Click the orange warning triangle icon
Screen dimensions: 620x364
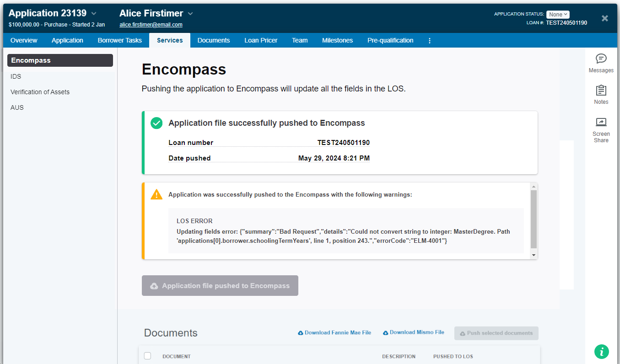156,194
